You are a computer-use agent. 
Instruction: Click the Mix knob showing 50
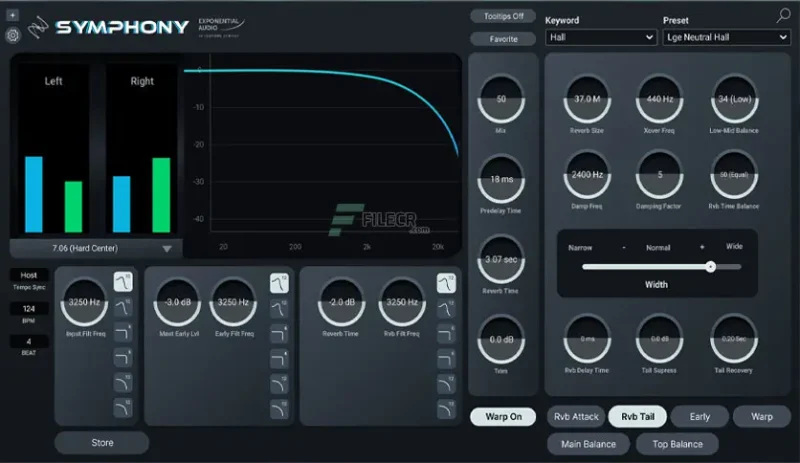(501, 100)
